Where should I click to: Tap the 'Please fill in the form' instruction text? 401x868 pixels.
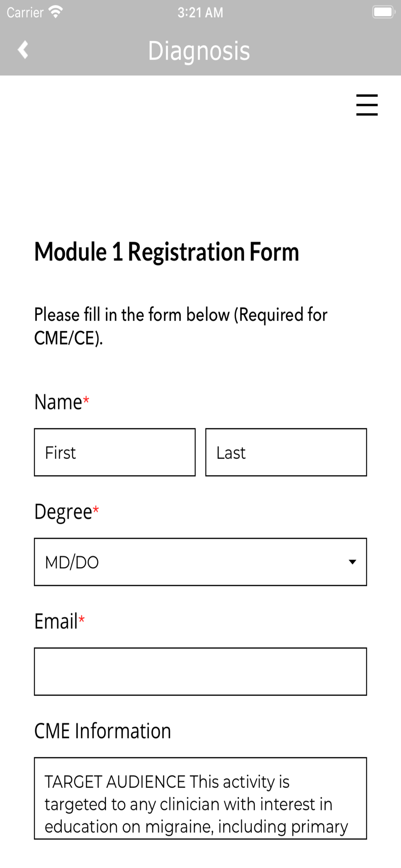(181, 326)
